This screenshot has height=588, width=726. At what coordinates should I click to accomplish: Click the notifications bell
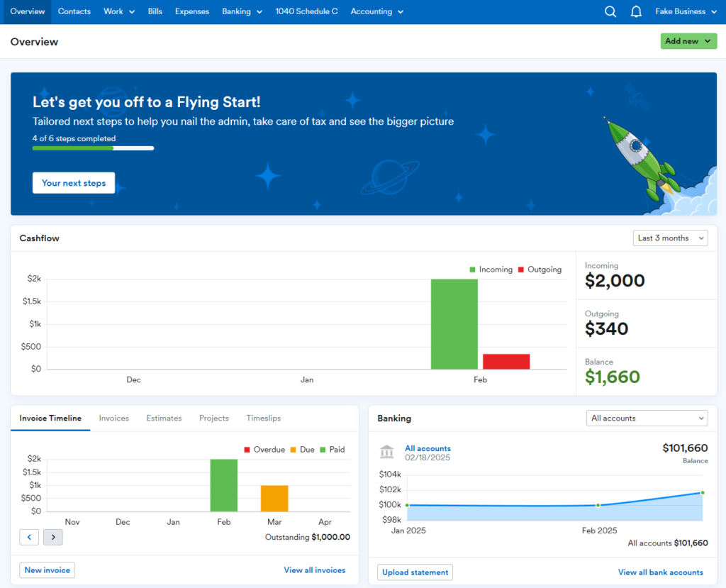point(636,11)
